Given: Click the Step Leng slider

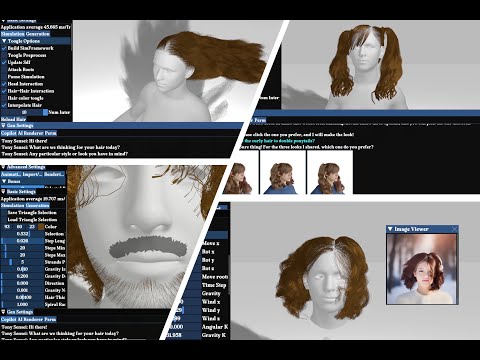Looking at the screenshot, I should click(22, 241).
